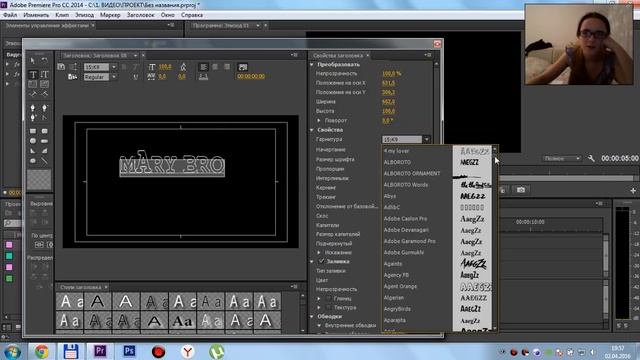Open Photoshop from the taskbar

click(129, 351)
